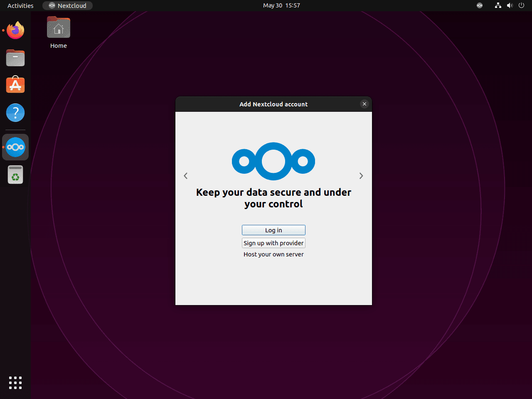Open the network status icon in the tray
532x399 pixels.
[498, 5]
